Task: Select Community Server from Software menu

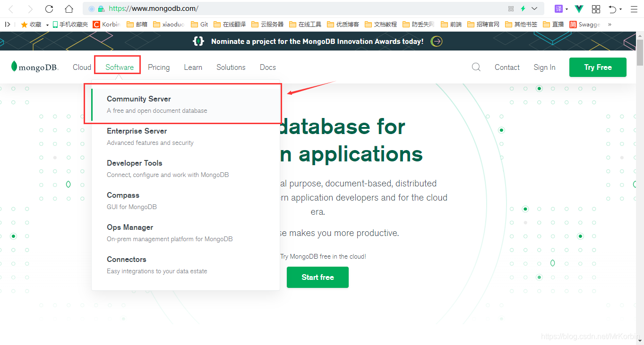Action: [x=186, y=105]
